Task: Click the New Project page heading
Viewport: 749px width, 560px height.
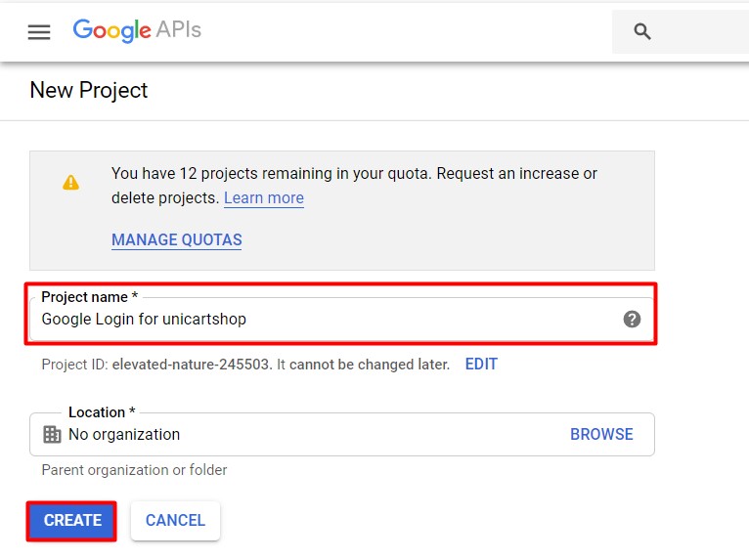Action: pyautogui.click(x=89, y=90)
